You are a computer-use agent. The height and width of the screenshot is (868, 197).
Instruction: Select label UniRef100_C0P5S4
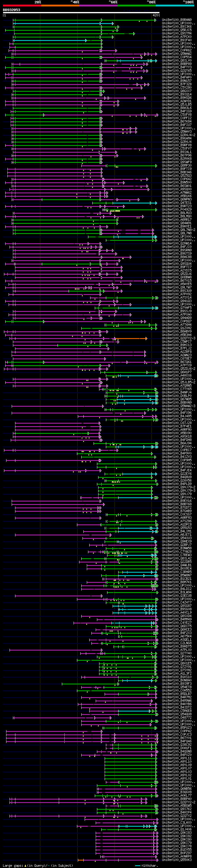176,57
